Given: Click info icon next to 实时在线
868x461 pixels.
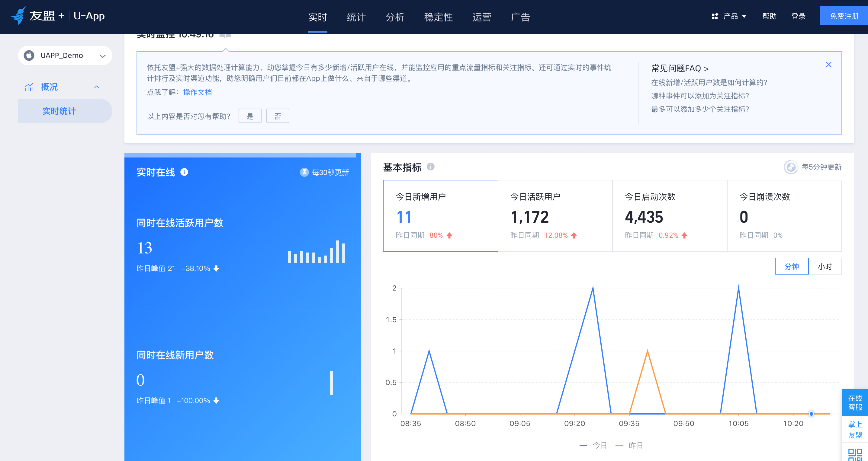Looking at the screenshot, I should pos(184,172).
